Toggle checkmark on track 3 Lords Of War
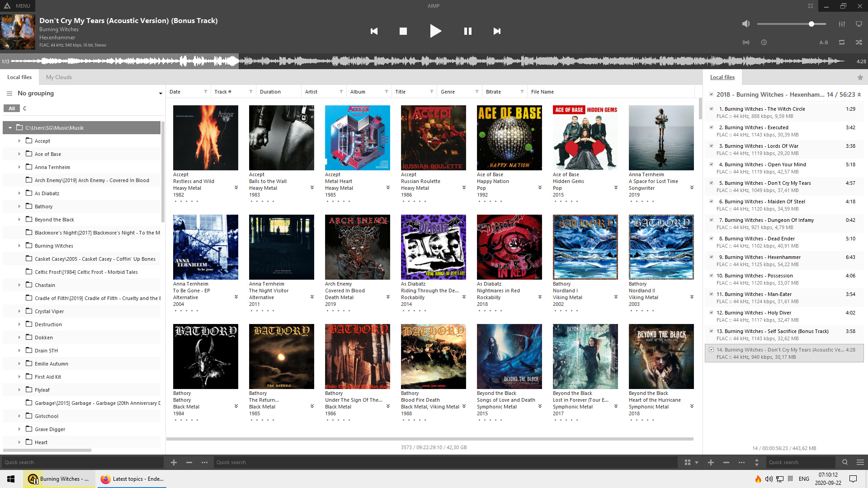Viewport: 868px width, 488px height. [711, 145]
